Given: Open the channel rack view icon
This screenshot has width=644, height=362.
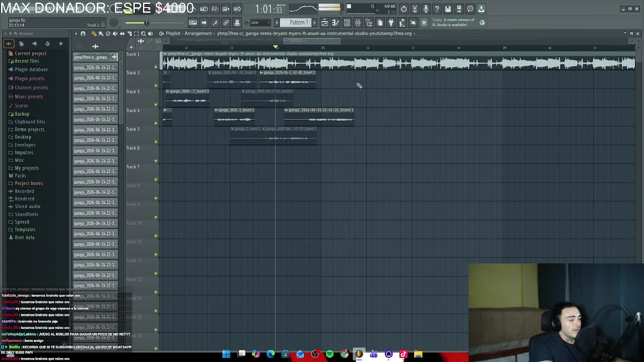Looking at the screenshot, I should coord(347,23).
